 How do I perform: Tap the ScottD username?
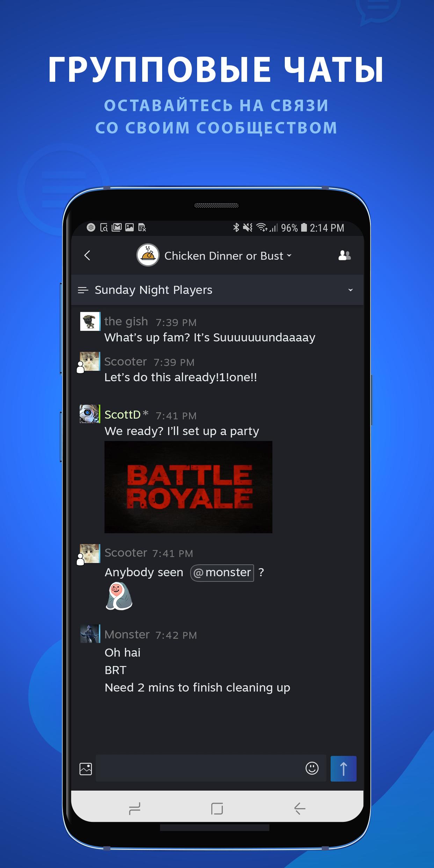point(123,415)
